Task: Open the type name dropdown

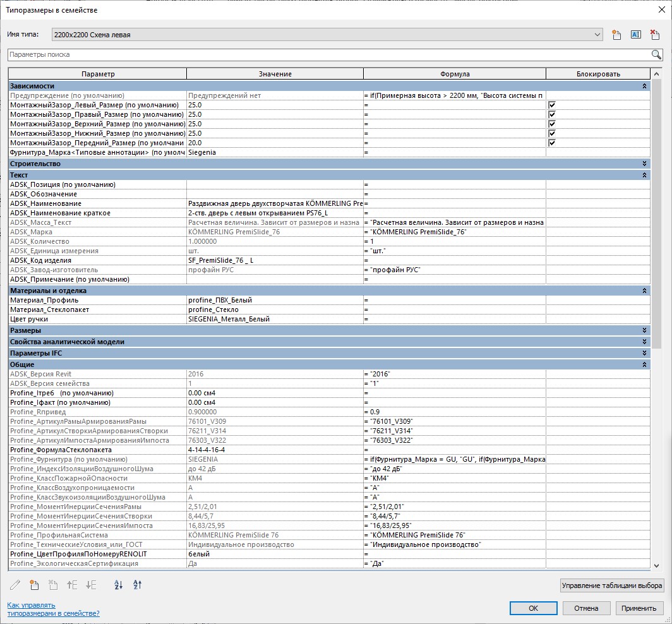Action: 597,35
